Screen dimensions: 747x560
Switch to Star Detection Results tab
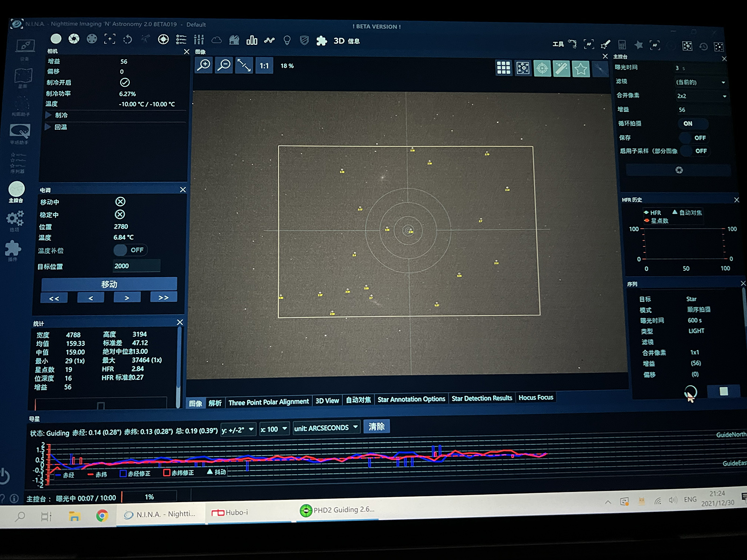(482, 398)
